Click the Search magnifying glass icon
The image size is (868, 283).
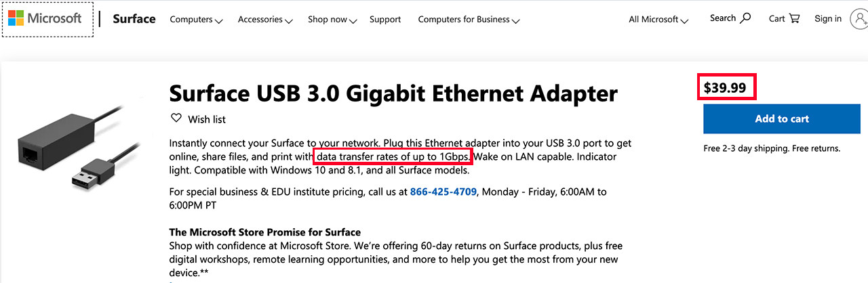745,18
